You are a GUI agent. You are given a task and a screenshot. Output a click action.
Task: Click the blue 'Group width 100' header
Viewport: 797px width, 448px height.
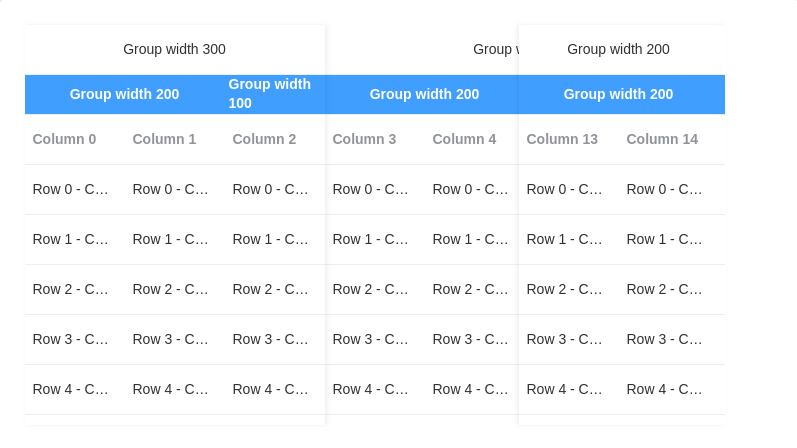[275, 94]
